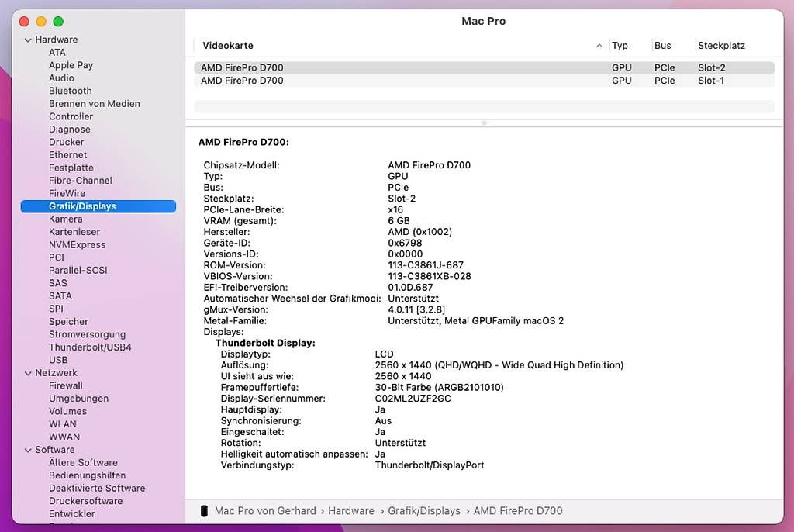Open the Diagnose entry
Viewport: 794px width, 532px height.
click(69, 130)
